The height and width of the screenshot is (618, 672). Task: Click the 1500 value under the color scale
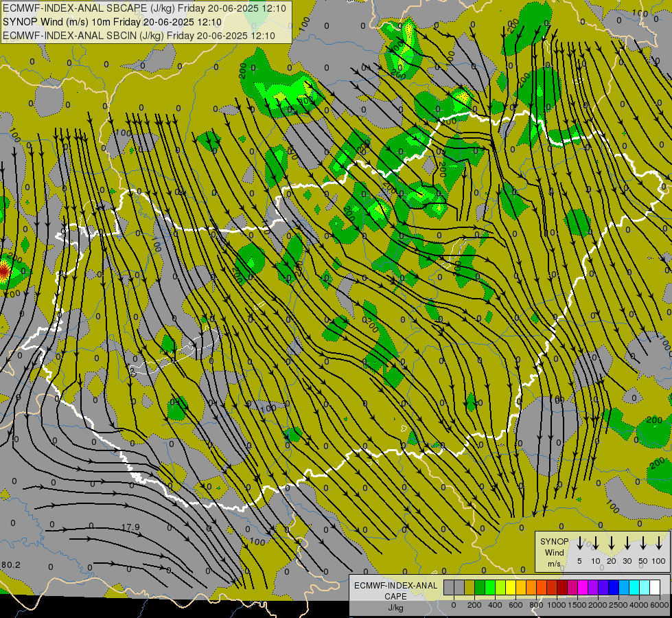point(577,605)
